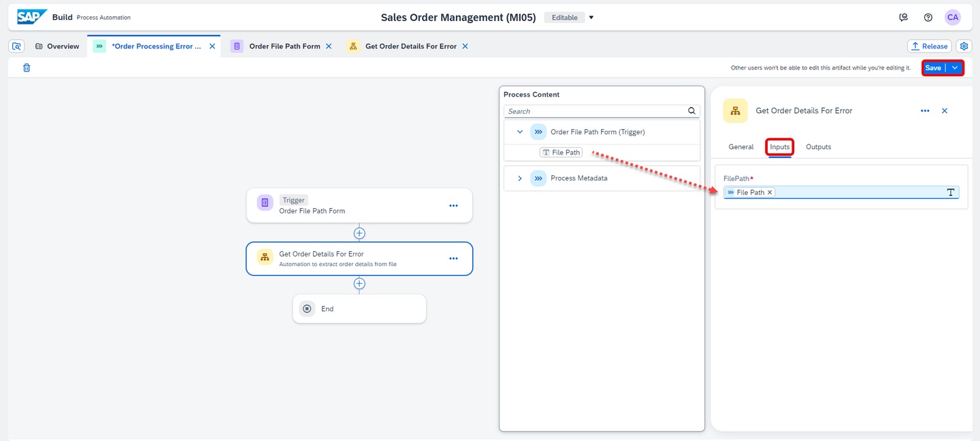Open the Editable status dropdown arrow
980x441 pixels.
[x=591, y=18]
